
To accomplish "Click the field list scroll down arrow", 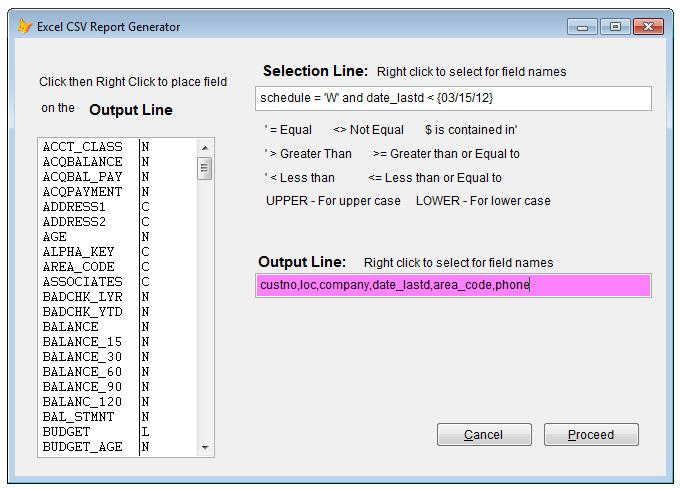I will pyautogui.click(x=205, y=447).
